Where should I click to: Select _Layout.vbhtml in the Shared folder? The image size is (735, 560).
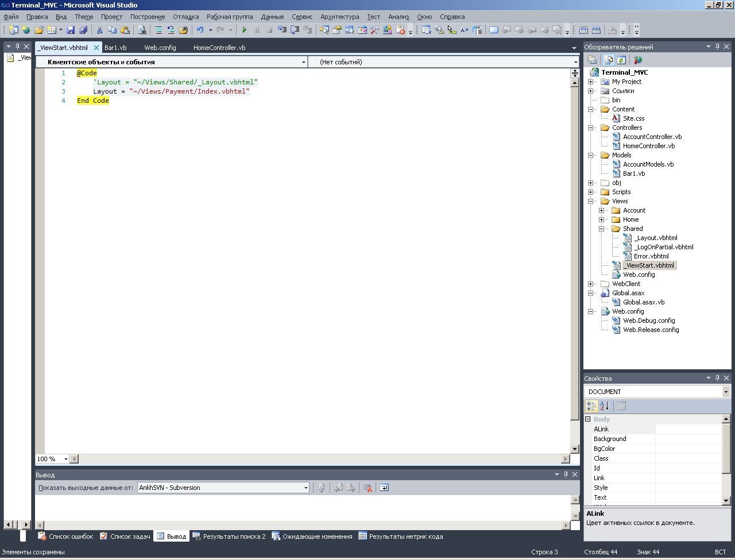tap(655, 238)
